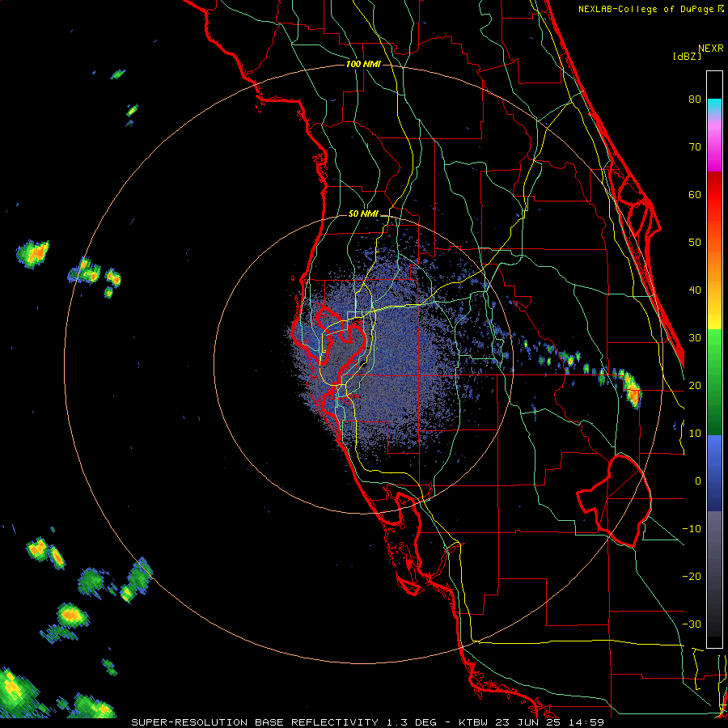Image resolution: width=728 pixels, height=728 pixels.
Task: Pick the cyan segment atop the color bar
Action: tap(714, 108)
